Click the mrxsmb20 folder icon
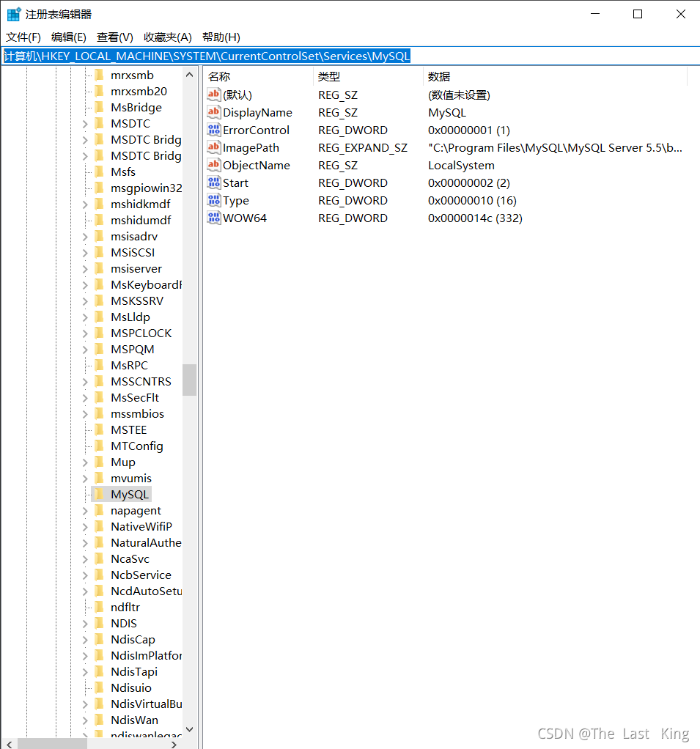Image resolution: width=700 pixels, height=749 pixels. [100, 91]
